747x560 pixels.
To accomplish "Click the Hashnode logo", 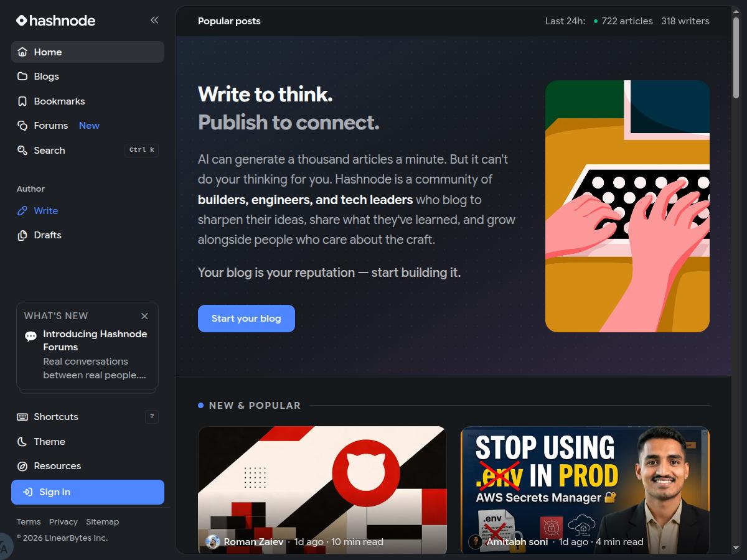I will pos(55,21).
